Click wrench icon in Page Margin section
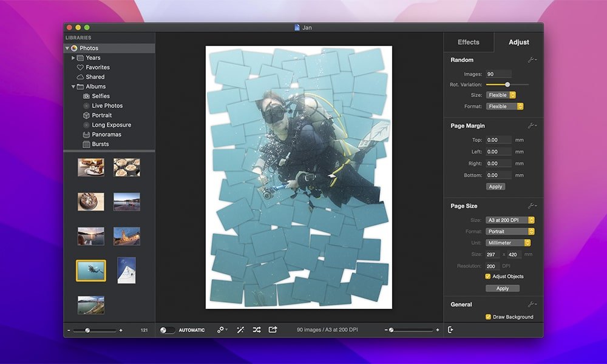 [532, 126]
